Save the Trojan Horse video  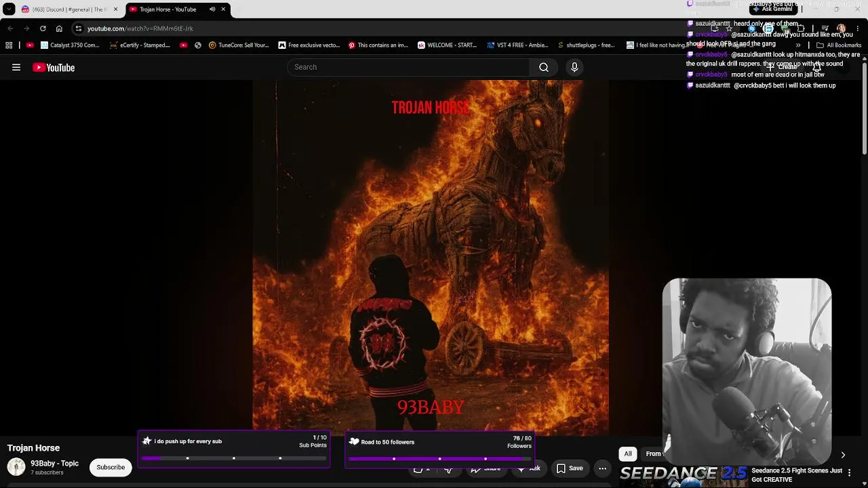tap(570, 468)
